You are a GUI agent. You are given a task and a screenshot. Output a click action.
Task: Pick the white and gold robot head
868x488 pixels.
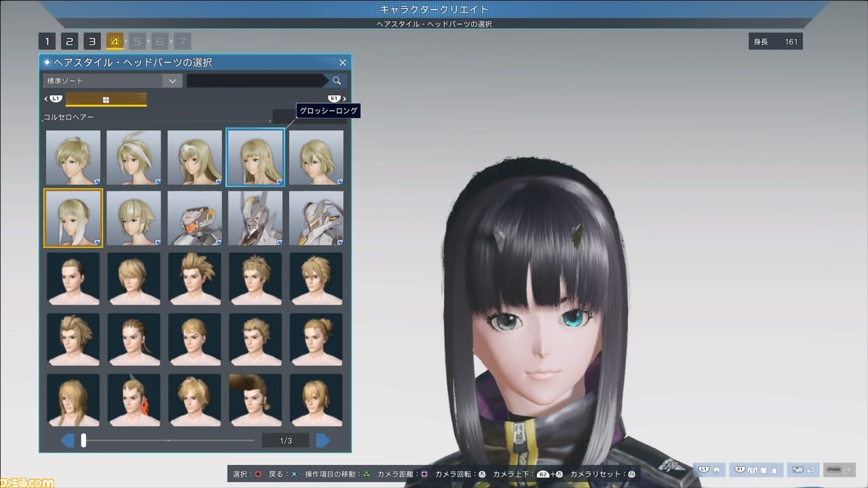pos(316,218)
